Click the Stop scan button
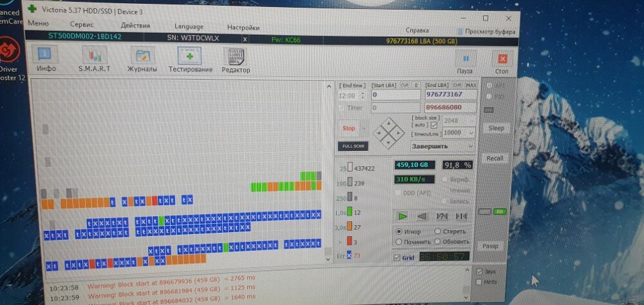The image size is (644, 305). click(x=348, y=128)
